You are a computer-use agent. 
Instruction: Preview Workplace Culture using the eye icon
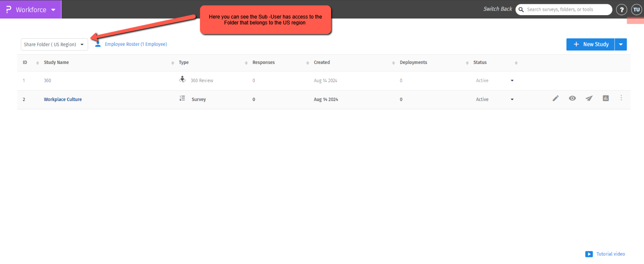coord(572,98)
